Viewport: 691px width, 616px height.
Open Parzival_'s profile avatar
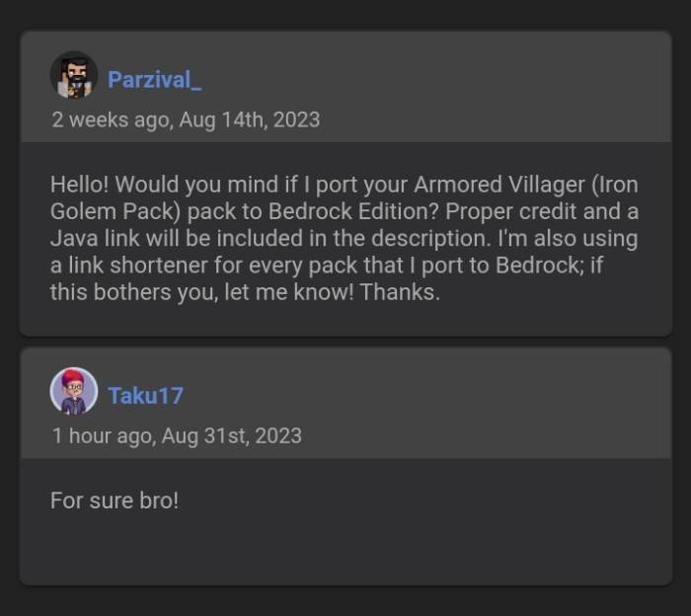tap(74, 75)
